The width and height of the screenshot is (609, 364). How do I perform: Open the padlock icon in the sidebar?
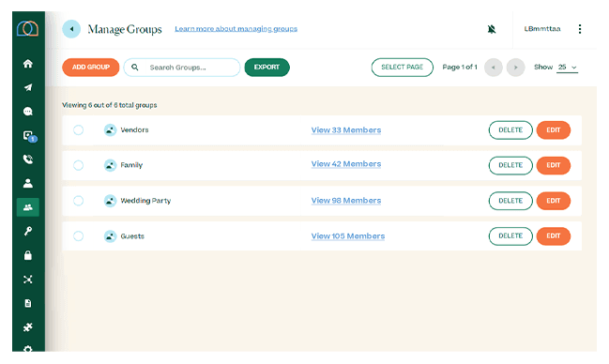[x=28, y=255]
